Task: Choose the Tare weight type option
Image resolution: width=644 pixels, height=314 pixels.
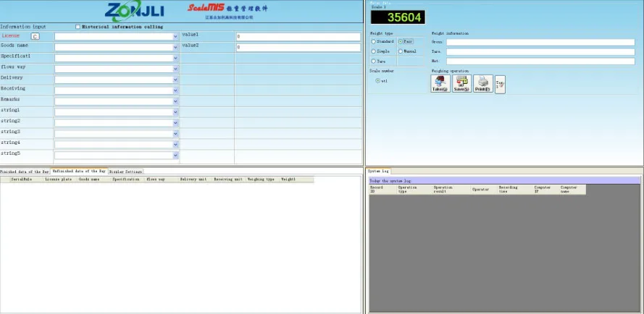Action: point(374,61)
